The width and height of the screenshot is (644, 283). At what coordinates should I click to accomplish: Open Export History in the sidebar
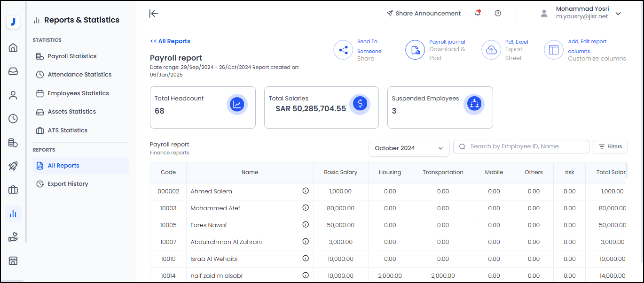(x=68, y=184)
